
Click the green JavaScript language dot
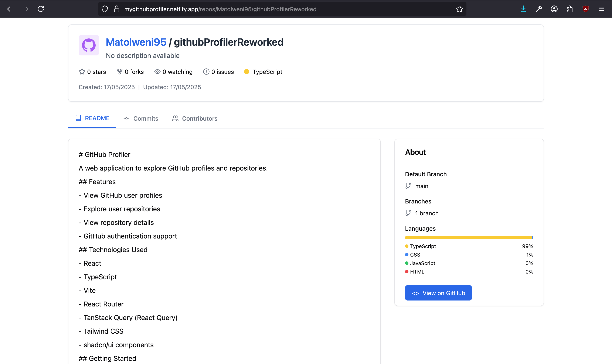click(407, 263)
